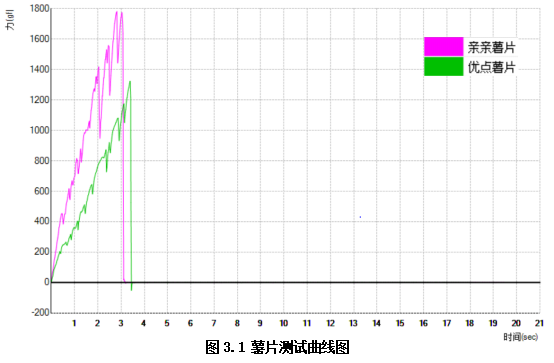The image size is (554, 363).
Task: Click the figure caption 图3.1 薯片测试曲线图
Action: point(277,347)
